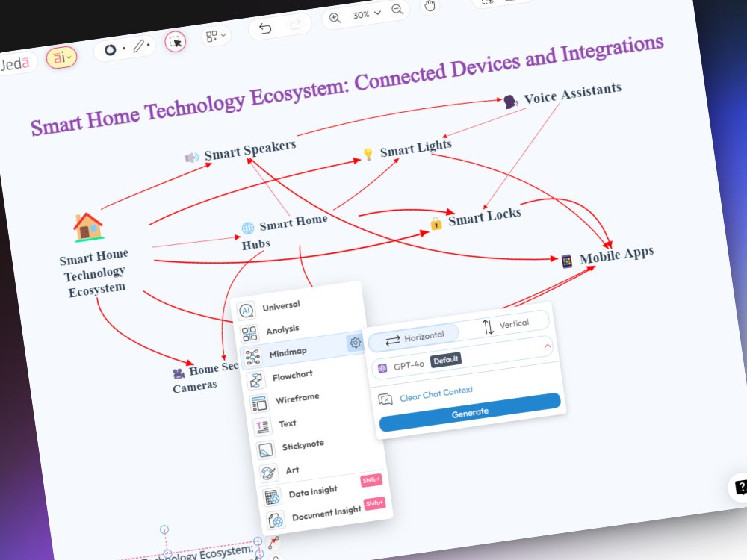Open the help question mark button
Image resolution: width=747 pixels, height=560 pixels.
coord(740,487)
